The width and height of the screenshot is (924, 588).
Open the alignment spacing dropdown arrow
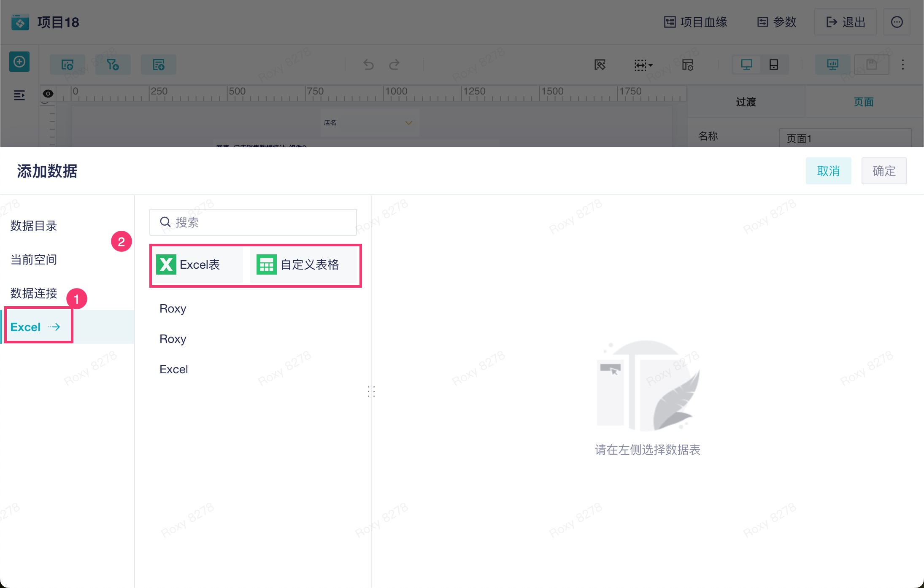[651, 65]
